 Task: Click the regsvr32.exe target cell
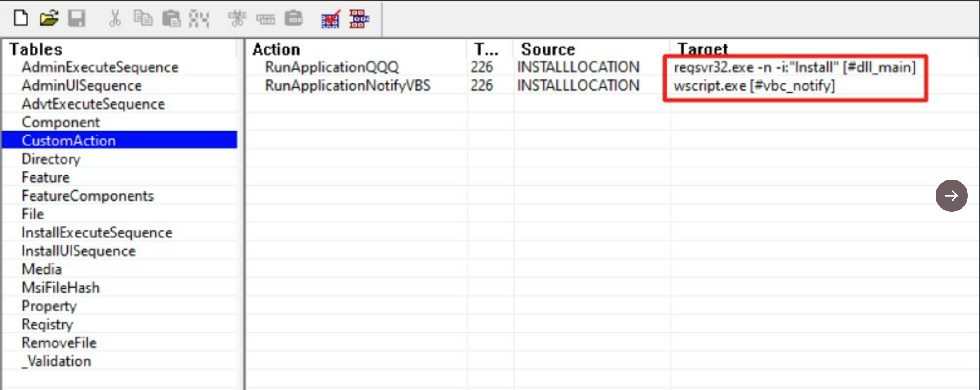coord(794,67)
